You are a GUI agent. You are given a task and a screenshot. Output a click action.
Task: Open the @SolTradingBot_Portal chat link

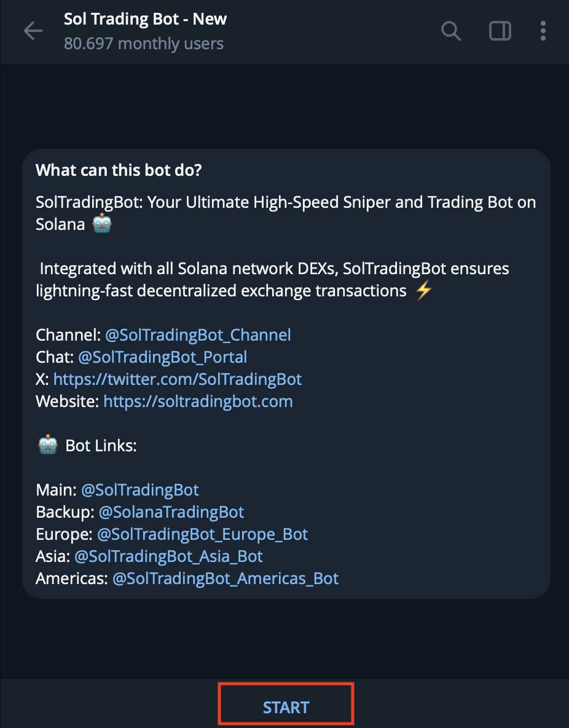[x=162, y=357]
